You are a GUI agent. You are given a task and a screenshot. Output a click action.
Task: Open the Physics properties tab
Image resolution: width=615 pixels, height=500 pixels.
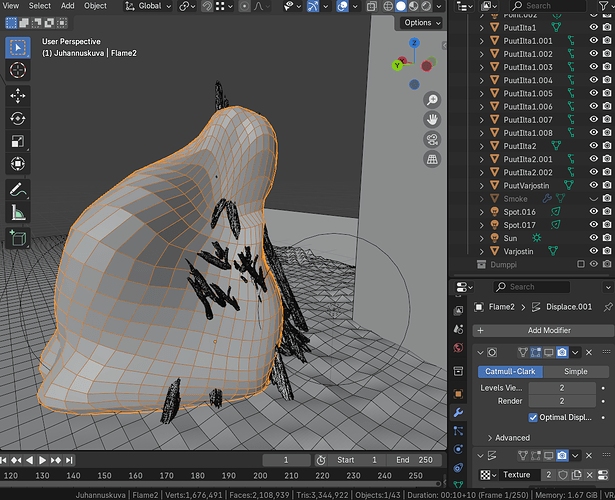458,449
